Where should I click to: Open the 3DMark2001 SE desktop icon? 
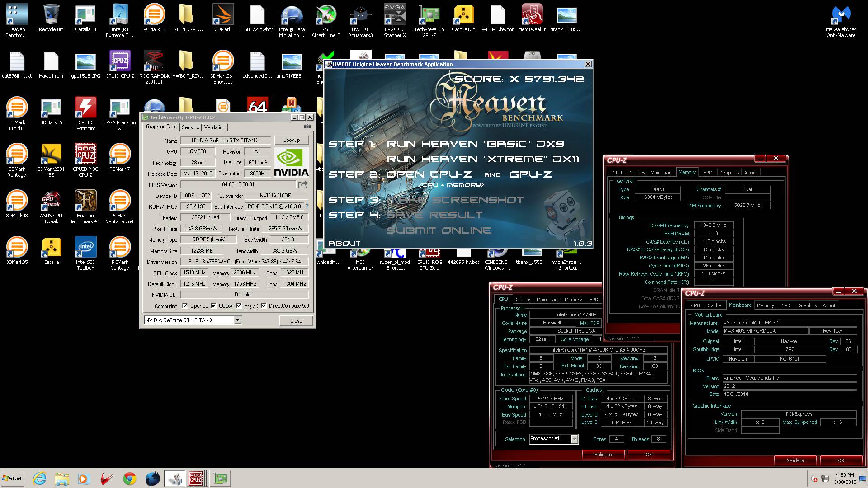(x=51, y=160)
